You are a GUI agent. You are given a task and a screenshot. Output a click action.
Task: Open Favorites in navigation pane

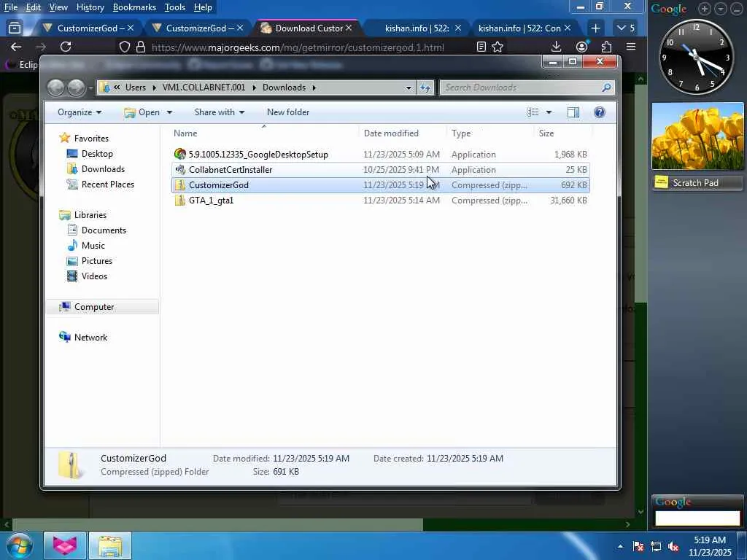pos(91,138)
